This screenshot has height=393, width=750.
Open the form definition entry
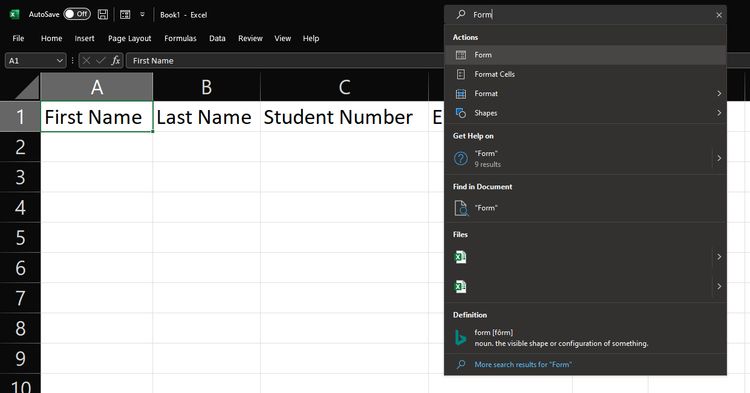pos(585,338)
